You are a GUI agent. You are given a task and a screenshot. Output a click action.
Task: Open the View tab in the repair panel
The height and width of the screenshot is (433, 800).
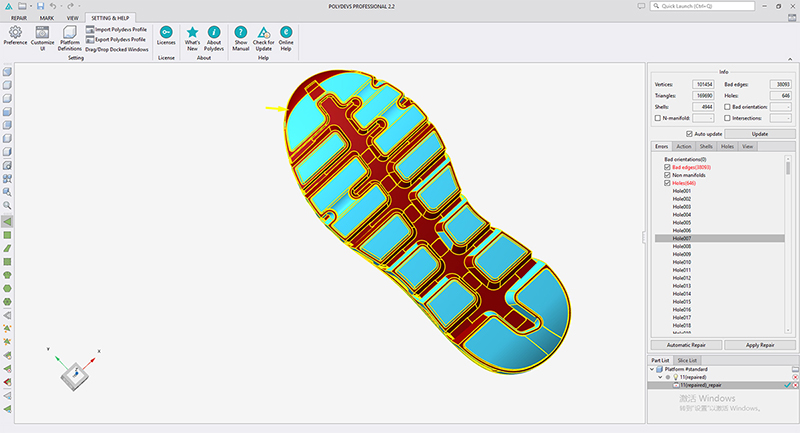click(x=747, y=146)
